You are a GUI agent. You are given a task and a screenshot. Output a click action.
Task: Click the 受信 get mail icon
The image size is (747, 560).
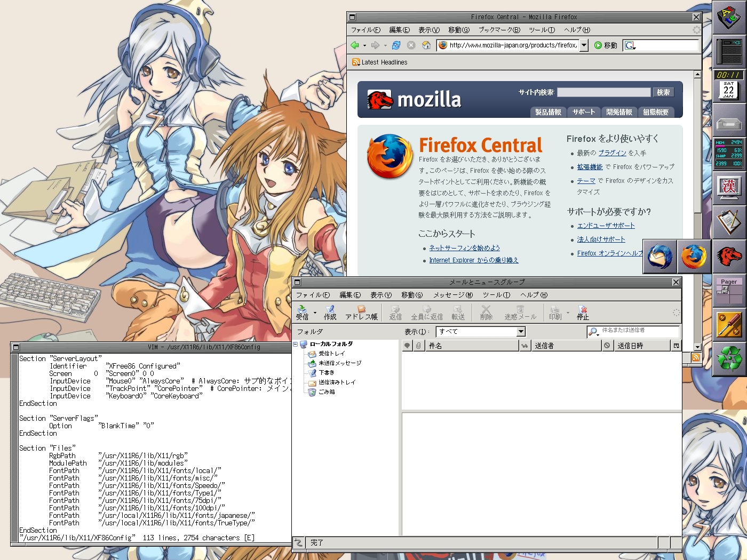pyautogui.click(x=302, y=313)
